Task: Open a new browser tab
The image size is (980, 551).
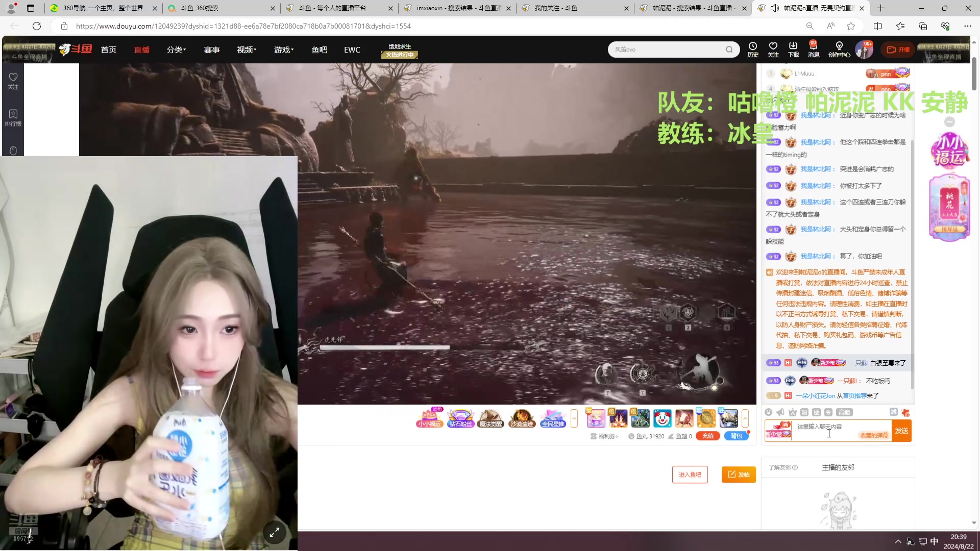Action: pyautogui.click(x=880, y=8)
